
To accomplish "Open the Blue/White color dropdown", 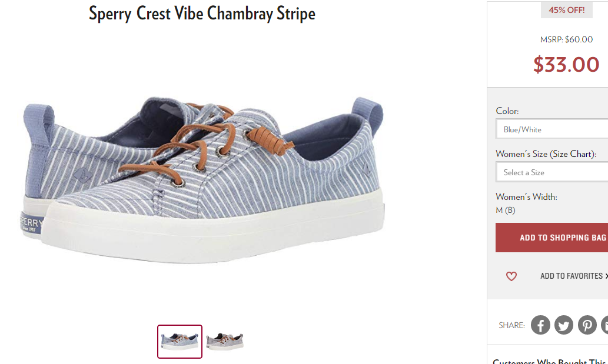I will click(551, 129).
